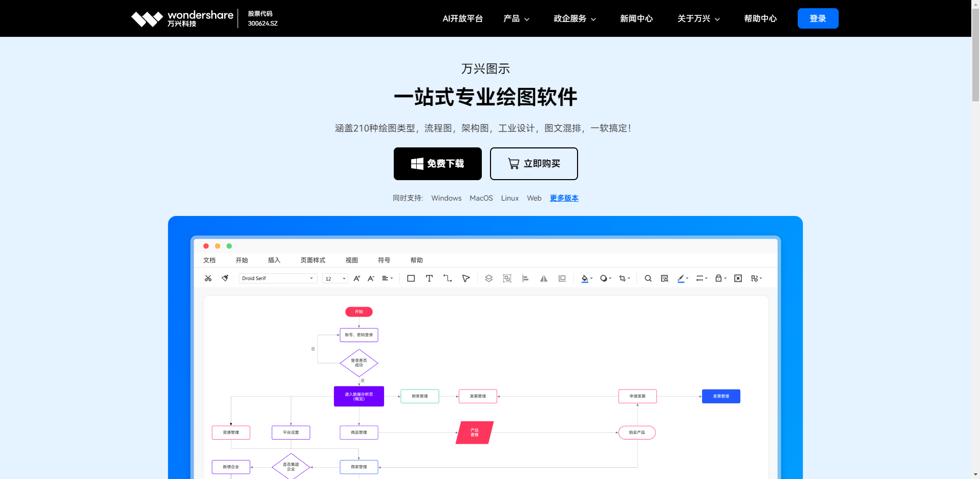Click the align left icon
Screen dimensions: 980x479
525,278
